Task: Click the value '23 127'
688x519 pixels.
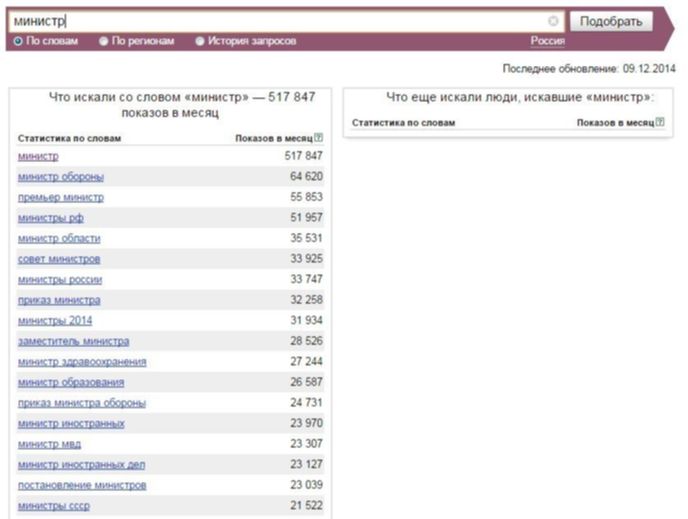Action: [306, 465]
